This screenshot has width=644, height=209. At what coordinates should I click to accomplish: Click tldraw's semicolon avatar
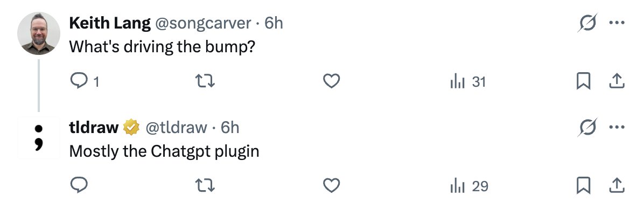point(39,137)
